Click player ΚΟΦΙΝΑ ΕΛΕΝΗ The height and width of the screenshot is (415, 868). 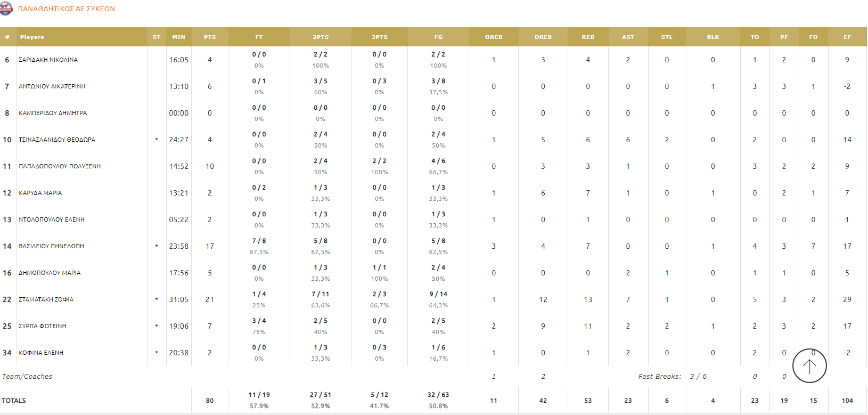(41, 353)
